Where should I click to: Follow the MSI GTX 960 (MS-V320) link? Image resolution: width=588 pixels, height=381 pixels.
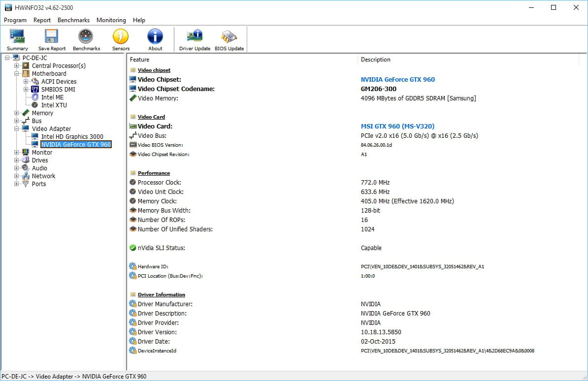[397, 127]
